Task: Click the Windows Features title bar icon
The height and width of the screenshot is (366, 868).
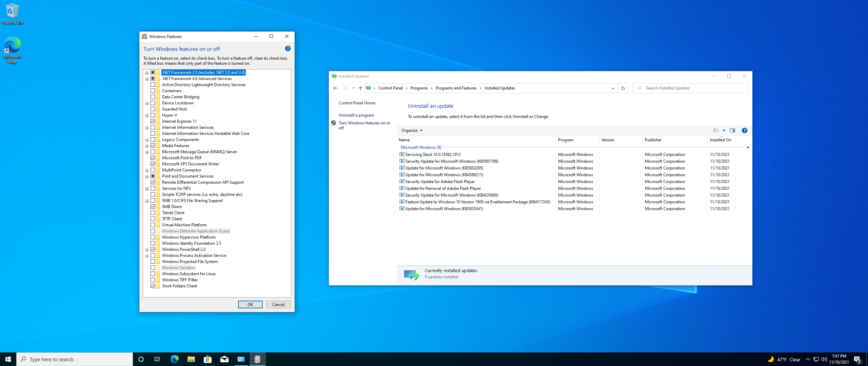Action: 145,36
